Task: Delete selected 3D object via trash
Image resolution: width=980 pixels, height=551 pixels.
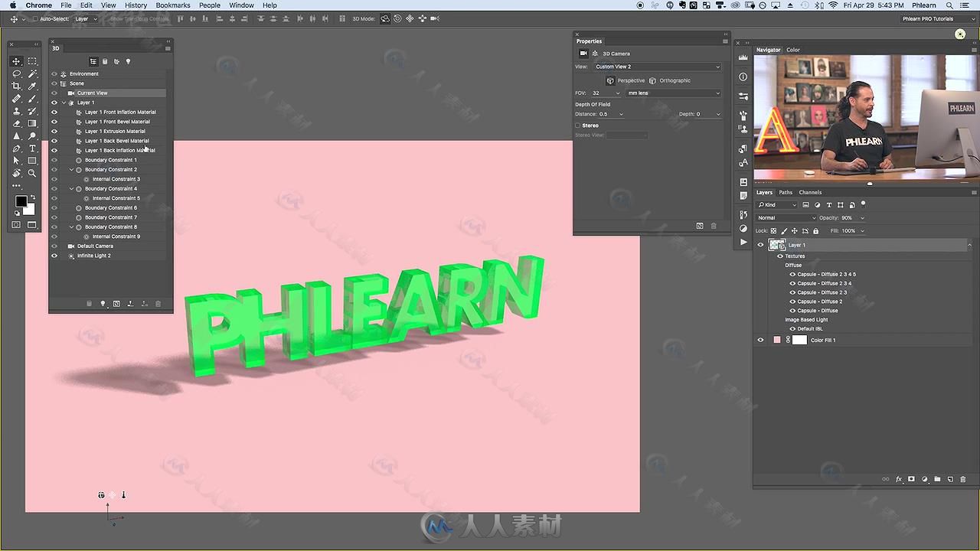Action: (158, 304)
